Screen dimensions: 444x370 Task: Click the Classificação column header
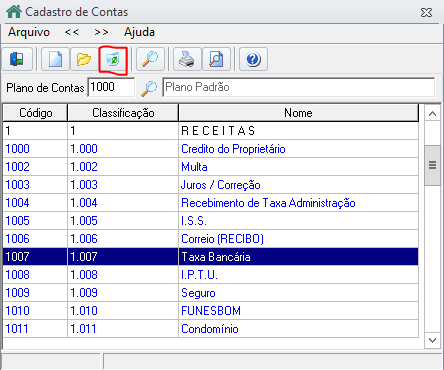(x=123, y=113)
